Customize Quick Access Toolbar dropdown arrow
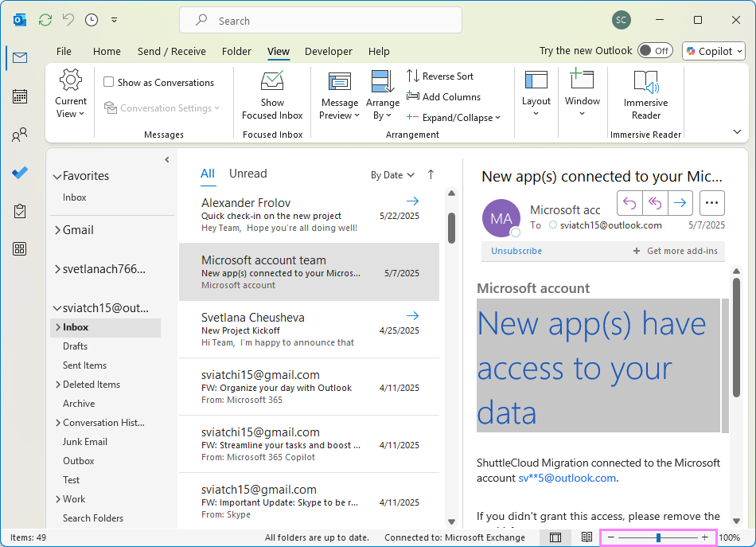756x547 pixels. (x=115, y=20)
